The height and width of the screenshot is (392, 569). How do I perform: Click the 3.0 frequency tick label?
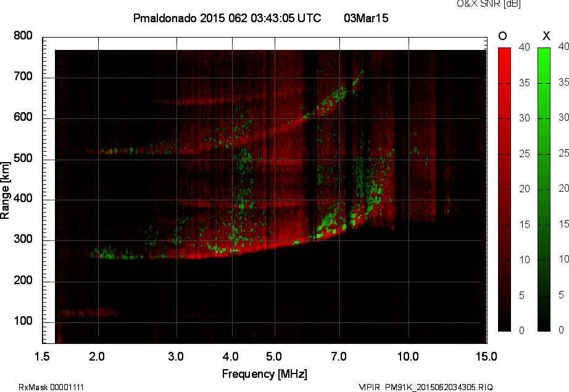point(176,356)
